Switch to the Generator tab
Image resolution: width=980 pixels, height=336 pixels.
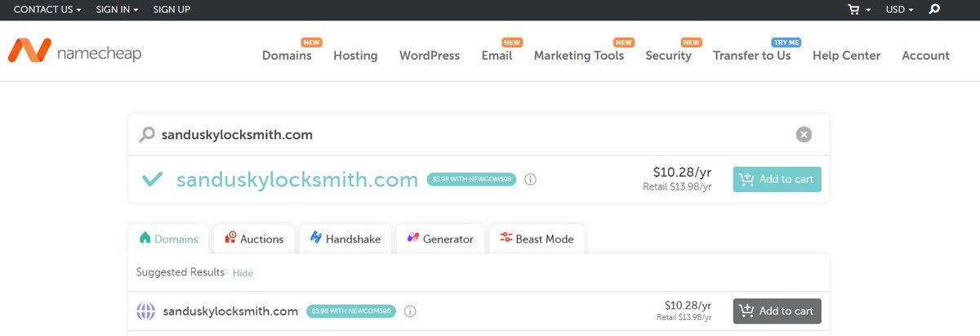440,239
